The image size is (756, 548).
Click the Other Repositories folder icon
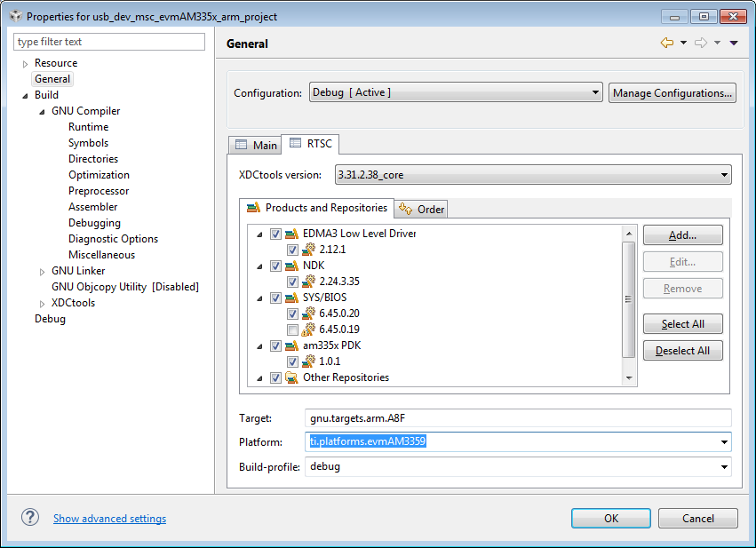coord(291,377)
